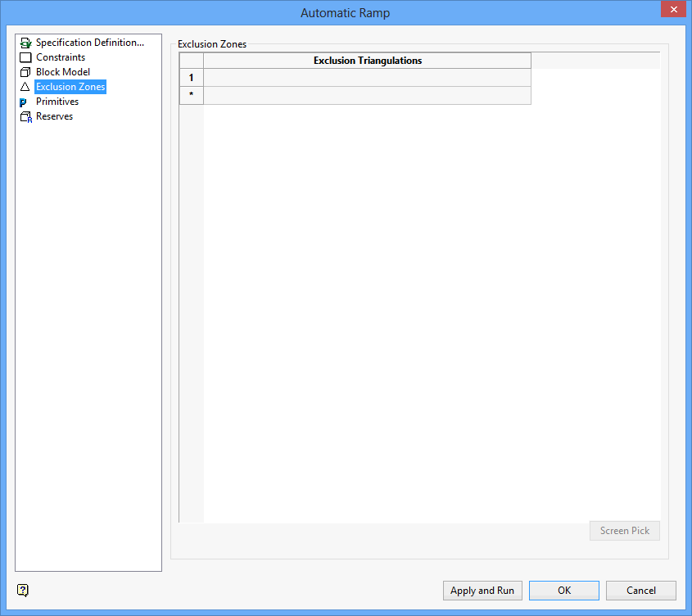692x616 pixels.
Task: Go to the Constraints page
Action: 61,57
